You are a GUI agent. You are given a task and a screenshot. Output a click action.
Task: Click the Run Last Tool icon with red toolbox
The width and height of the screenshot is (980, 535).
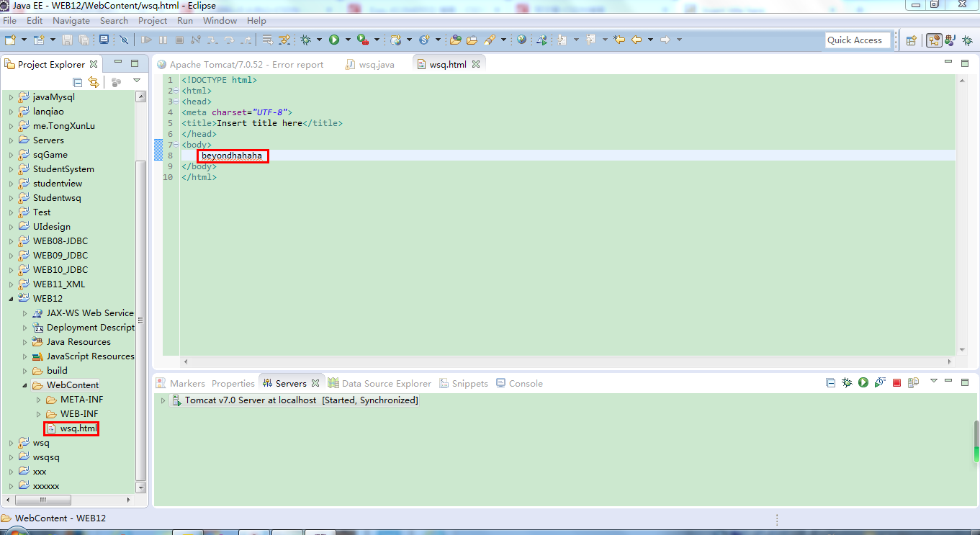click(x=362, y=40)
